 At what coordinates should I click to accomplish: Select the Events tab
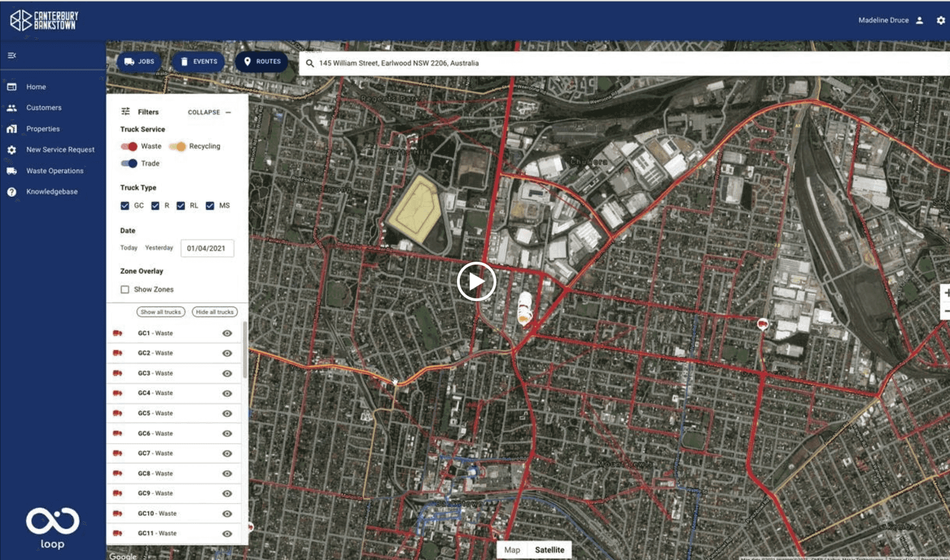pos(198,61)
